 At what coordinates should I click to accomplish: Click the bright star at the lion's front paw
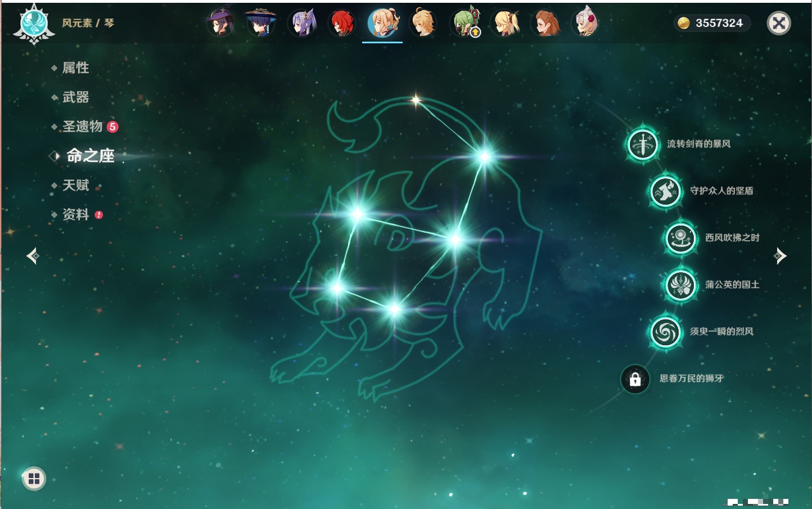[336, 288]
